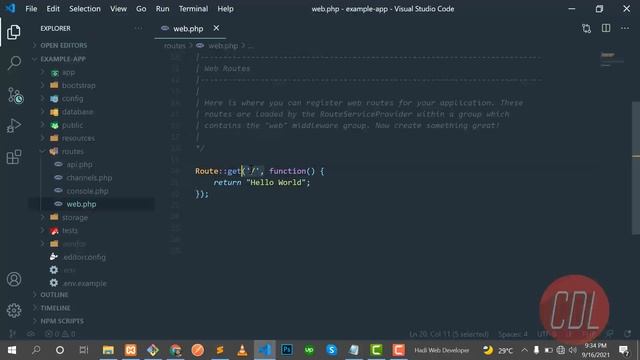Open the Explorer view in activity bar

point(14,32)
